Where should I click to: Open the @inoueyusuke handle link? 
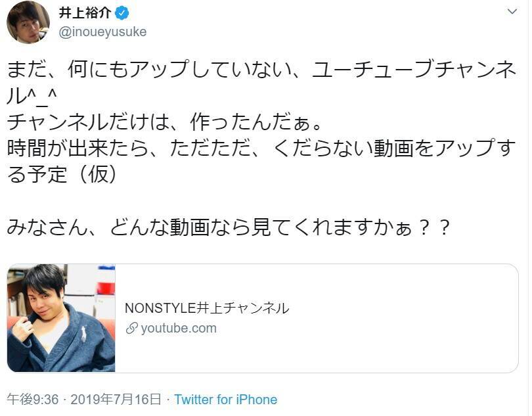click(x=103, y=32)
